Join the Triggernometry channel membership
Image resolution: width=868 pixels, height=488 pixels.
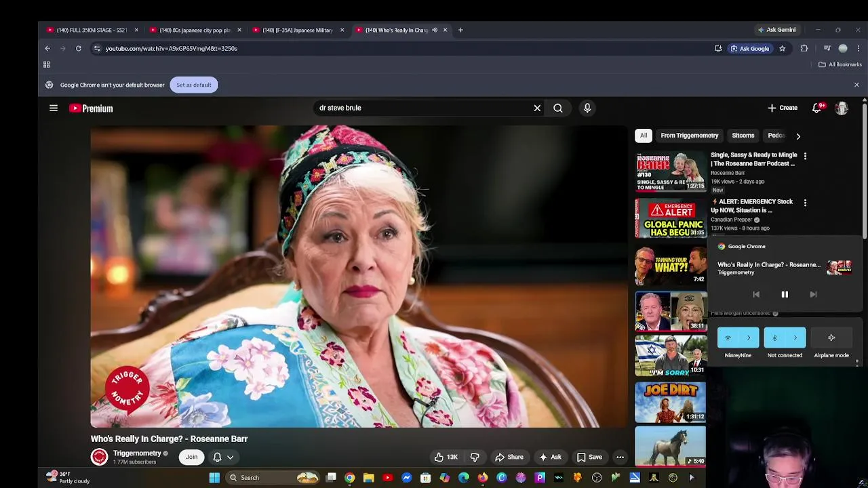[192, 457]
